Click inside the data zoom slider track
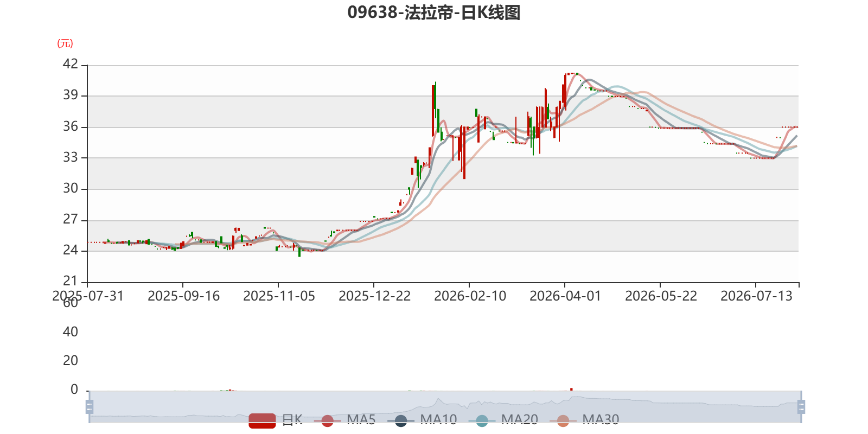This screenshot has height=434, width=868. click(x=445, y=407)
